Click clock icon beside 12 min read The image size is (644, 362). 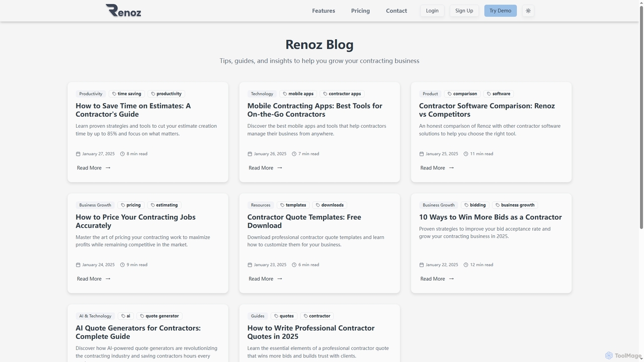466,265
